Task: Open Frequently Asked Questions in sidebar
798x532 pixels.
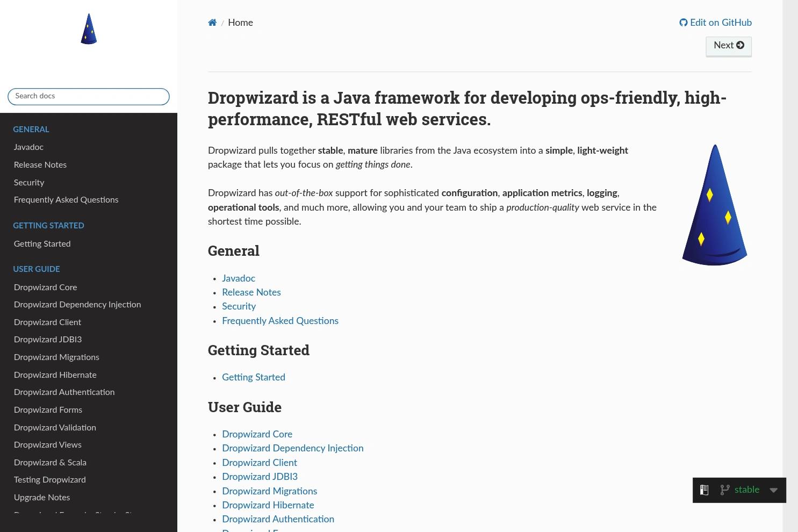Action: (x=66, y=200)
